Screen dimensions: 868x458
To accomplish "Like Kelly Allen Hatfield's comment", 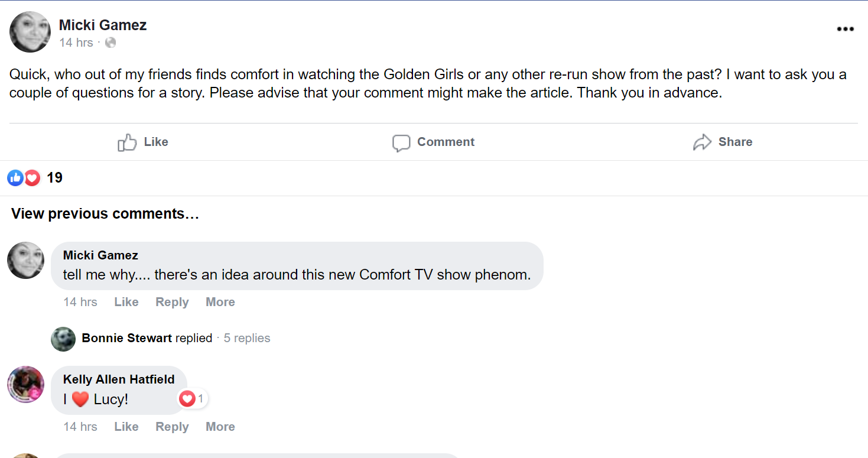I will 126,427.
